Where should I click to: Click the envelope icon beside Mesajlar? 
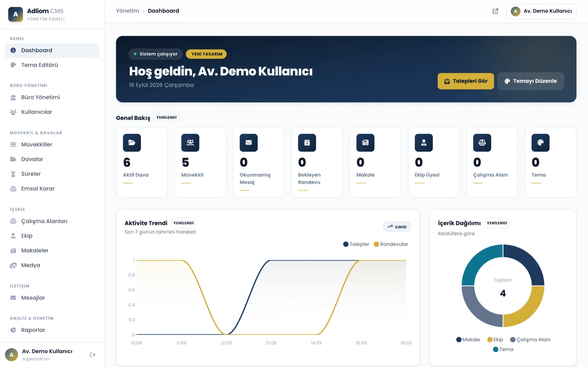click(x=13, y=298)
